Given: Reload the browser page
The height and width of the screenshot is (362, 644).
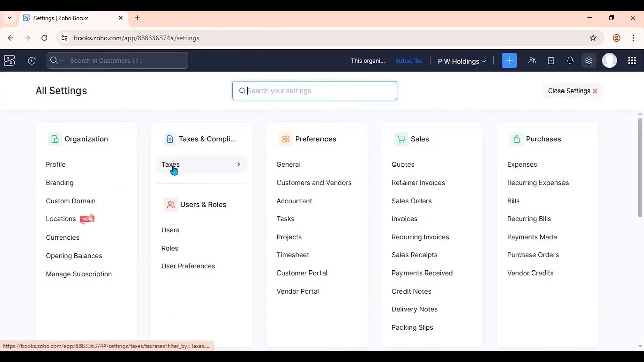Looking at the screenshot, I should [44, 38].
